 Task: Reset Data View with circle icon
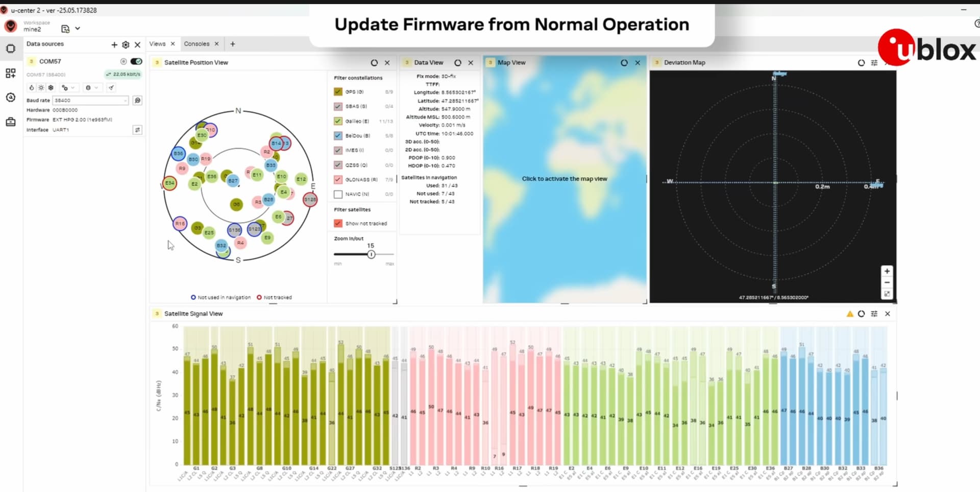coord(458,63)
